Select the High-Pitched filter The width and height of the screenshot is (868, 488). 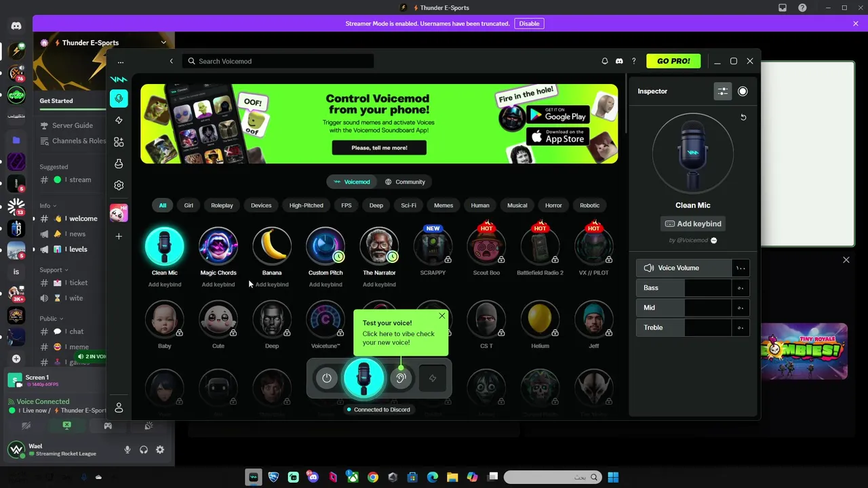[x=307, y=205]
